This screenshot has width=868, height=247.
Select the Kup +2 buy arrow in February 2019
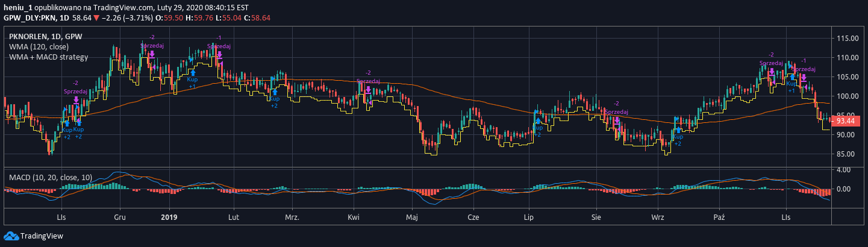pos(275,92)
